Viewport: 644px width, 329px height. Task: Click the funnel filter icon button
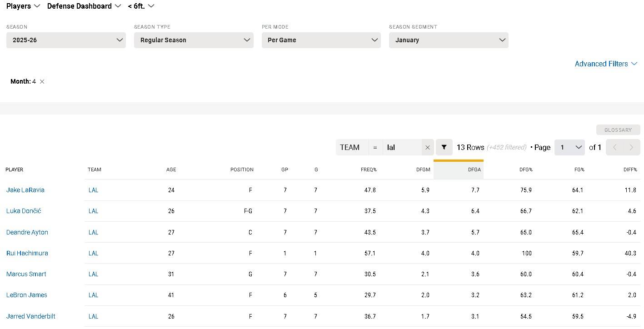[x=444, y=148]
